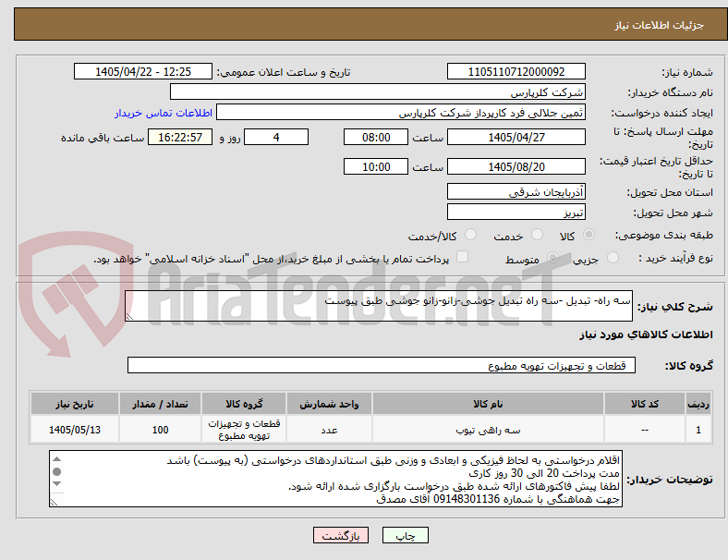
Task: Open the اطلاعات تماس خریدار link
Action: [x=164, y=114]
